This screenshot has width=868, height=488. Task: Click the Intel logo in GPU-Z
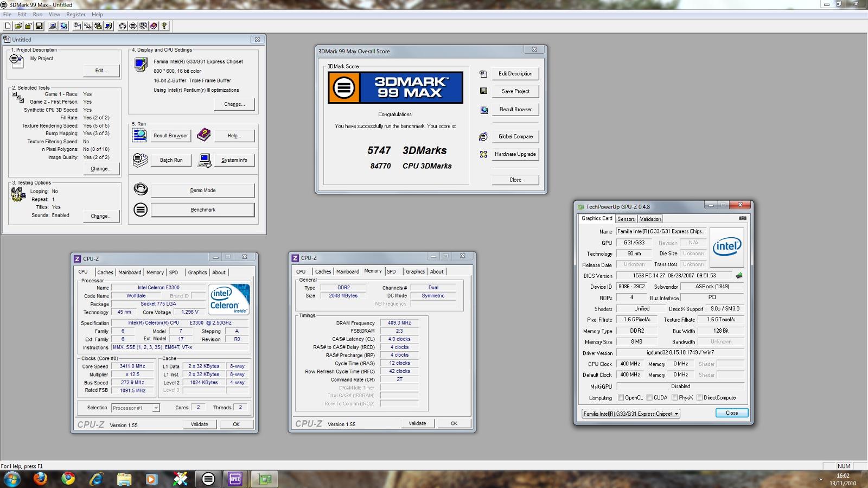726,247
